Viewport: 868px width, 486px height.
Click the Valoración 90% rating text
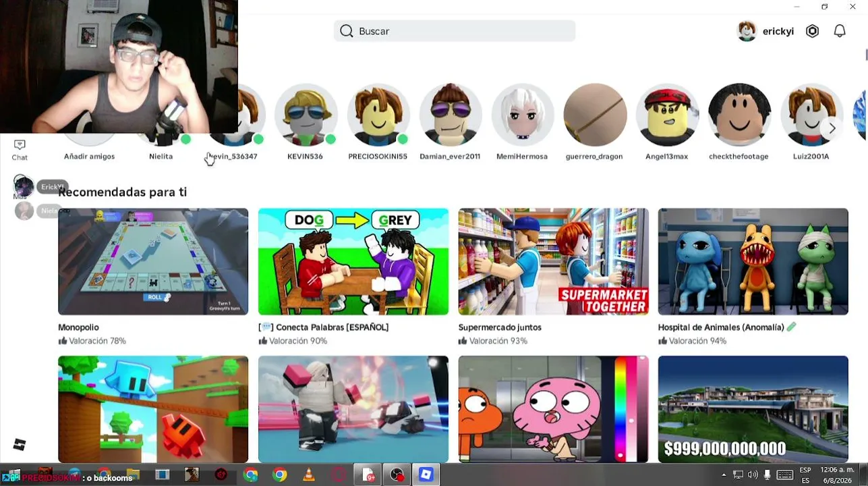(x=297, y=342)
